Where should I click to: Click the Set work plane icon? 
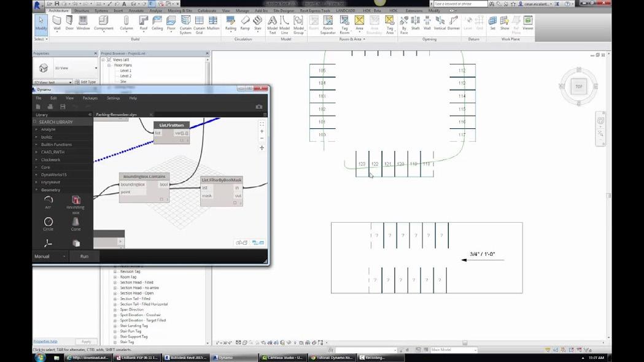pyautogui.click(x=492, y=24)
